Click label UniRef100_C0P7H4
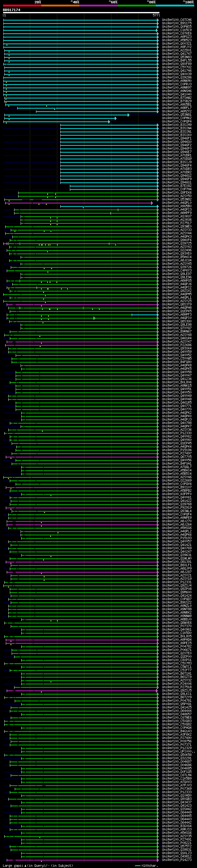Screen dimensions: 197x868 [177, 189]
